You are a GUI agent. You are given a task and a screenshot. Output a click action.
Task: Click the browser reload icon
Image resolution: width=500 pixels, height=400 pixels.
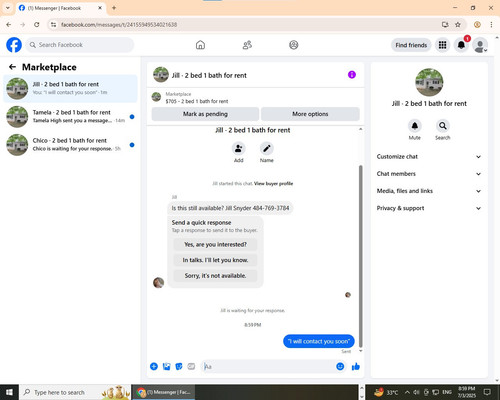click(37, 24)
